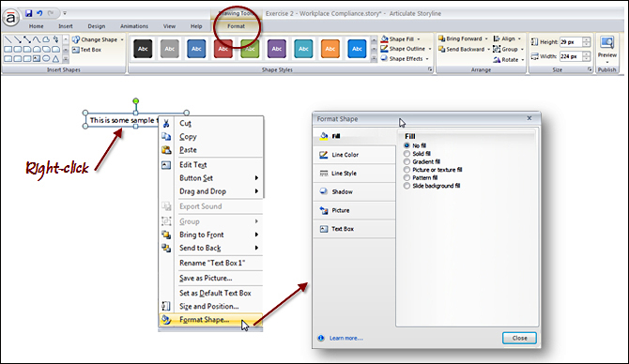Viewport: 629px width, 364px height.
Task: Select Slide background fill option
Action: 407,186
